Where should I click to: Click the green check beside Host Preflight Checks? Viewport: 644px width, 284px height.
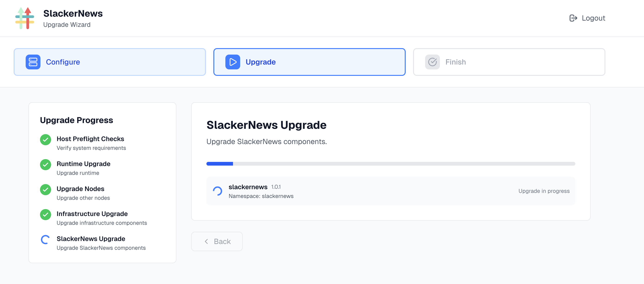tap(45, 140)
